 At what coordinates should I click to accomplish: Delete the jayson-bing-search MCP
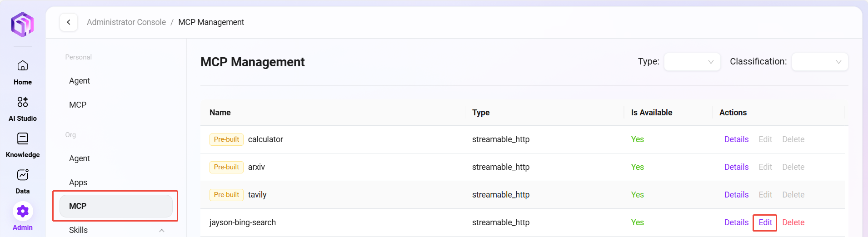(x=793, y=222)
